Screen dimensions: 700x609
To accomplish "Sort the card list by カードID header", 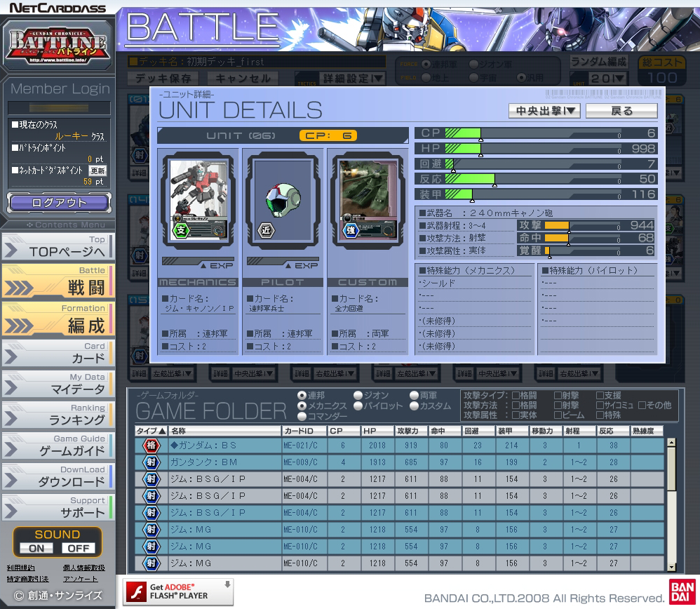I will pyautogui.click(x=304, y=431).
